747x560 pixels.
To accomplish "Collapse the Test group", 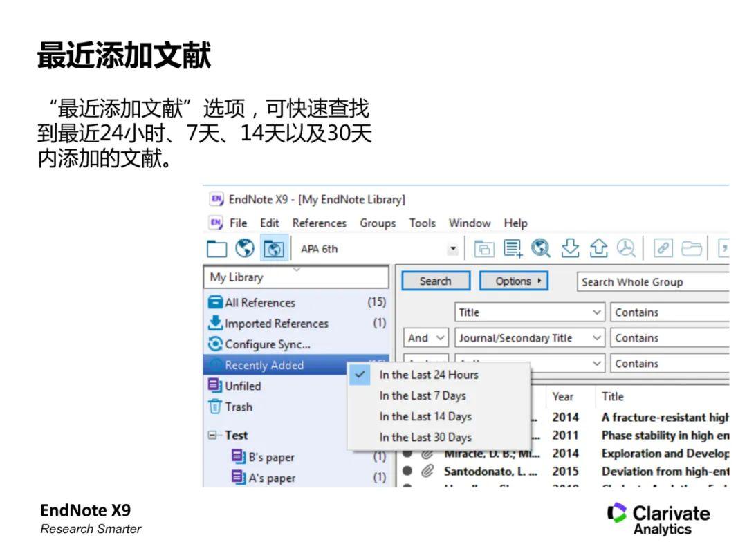I will tap(214, 435).
